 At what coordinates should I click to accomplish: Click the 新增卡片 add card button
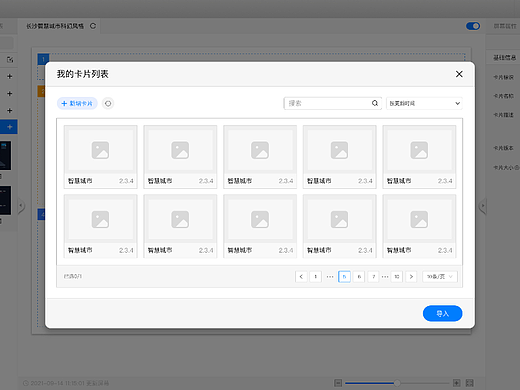click(77, 103)
